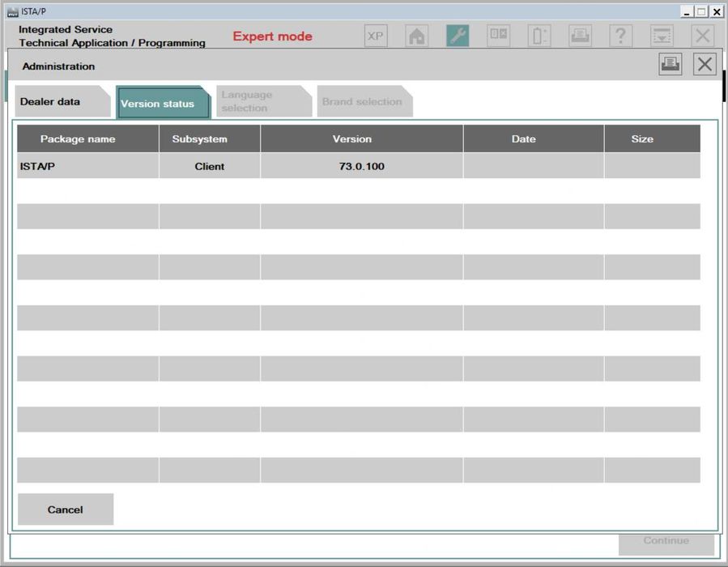Click the Expert mode label

pos(273,36)
